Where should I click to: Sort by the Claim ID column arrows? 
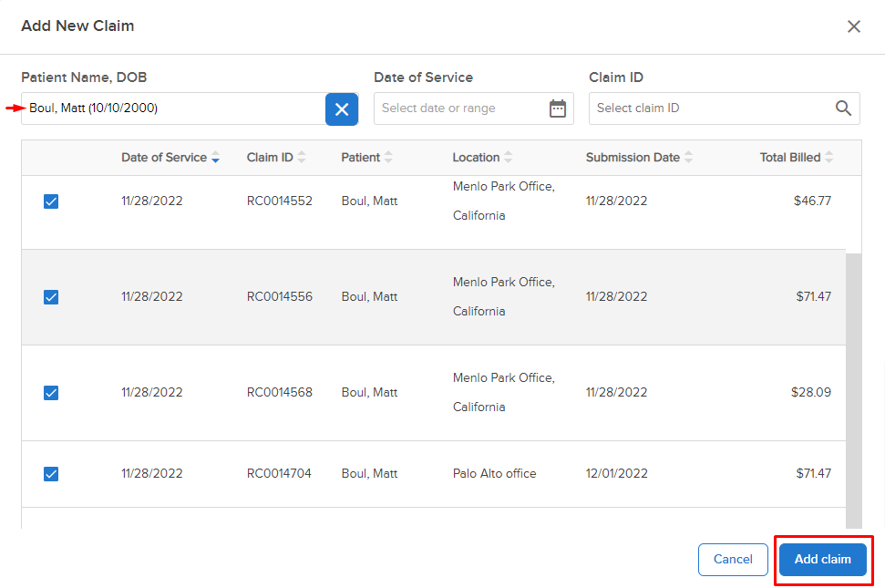(x=302, y=158)
